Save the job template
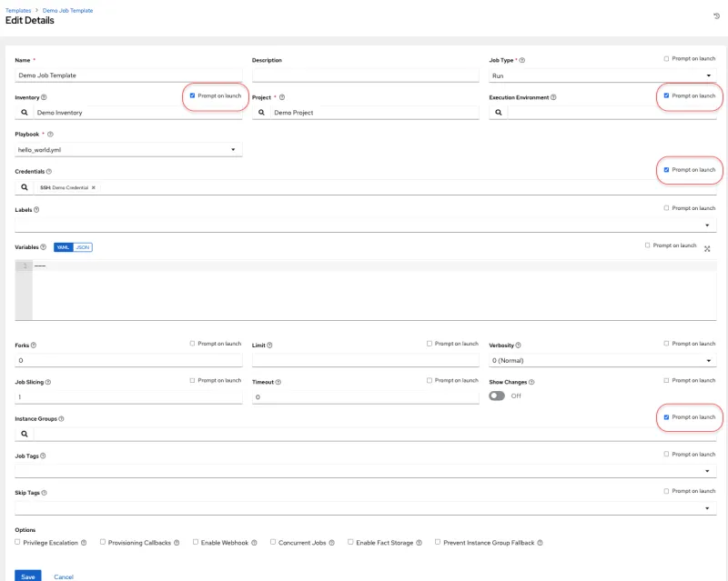The height and width of the screenshot is (581, 728). point(28,576)
